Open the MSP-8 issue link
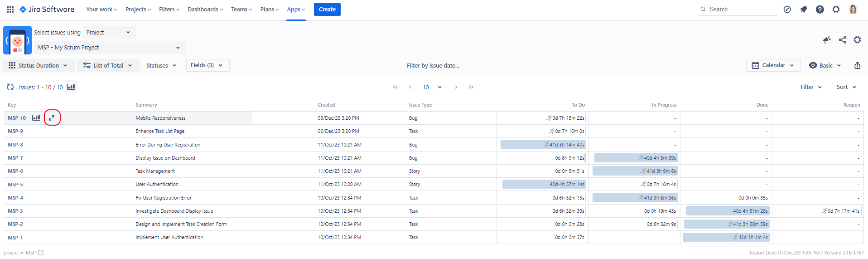Image resolution: width=868 pixels, height=259 pixels. click(15, 145)
